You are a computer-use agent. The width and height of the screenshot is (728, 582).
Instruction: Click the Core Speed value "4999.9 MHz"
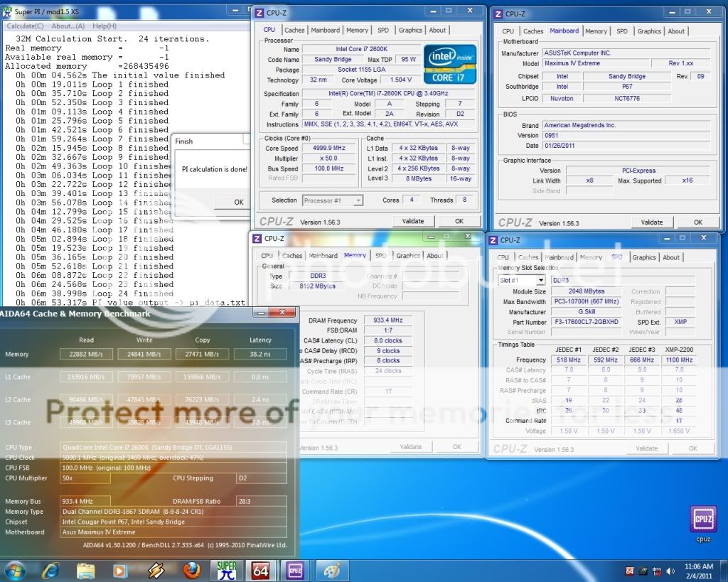point(329,148)
